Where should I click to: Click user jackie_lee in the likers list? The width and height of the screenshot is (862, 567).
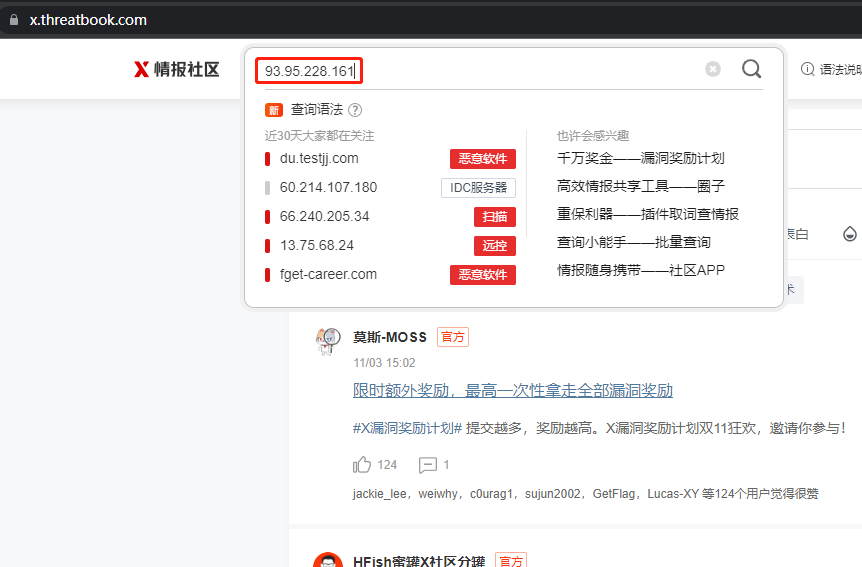click(379, 494)
